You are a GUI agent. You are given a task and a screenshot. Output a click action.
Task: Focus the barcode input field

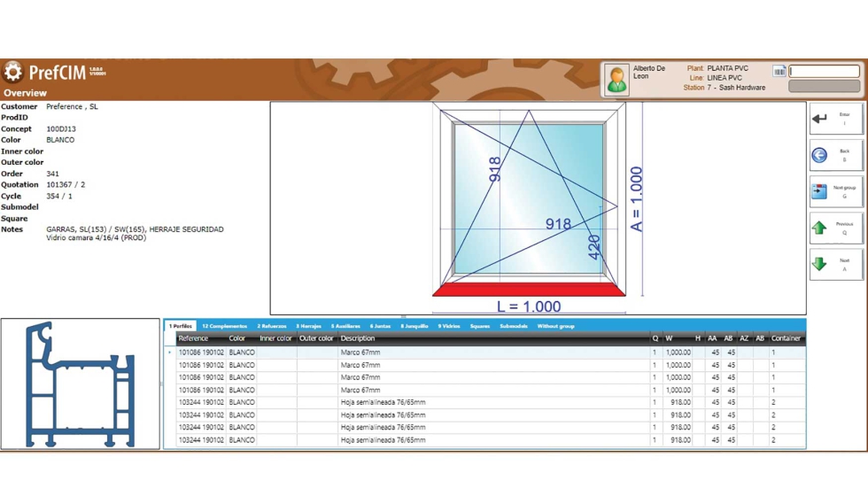pos(824,72)
